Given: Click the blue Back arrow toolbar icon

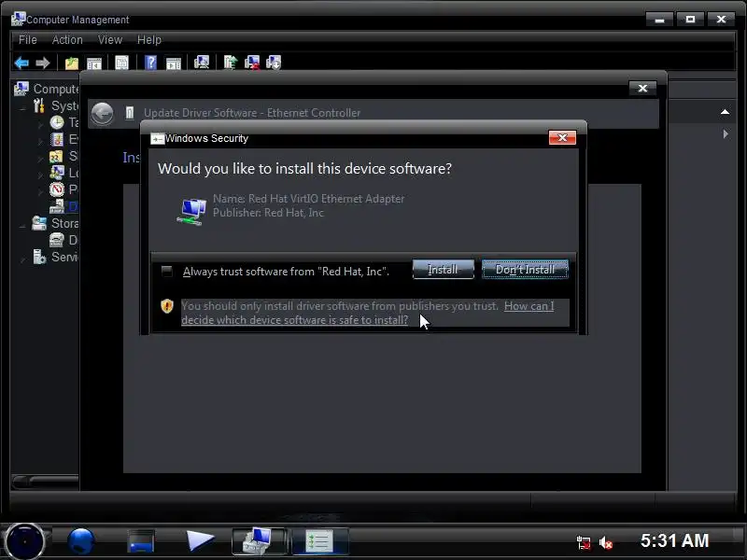Looking at the screenshot, I should (x=21, y=63).
